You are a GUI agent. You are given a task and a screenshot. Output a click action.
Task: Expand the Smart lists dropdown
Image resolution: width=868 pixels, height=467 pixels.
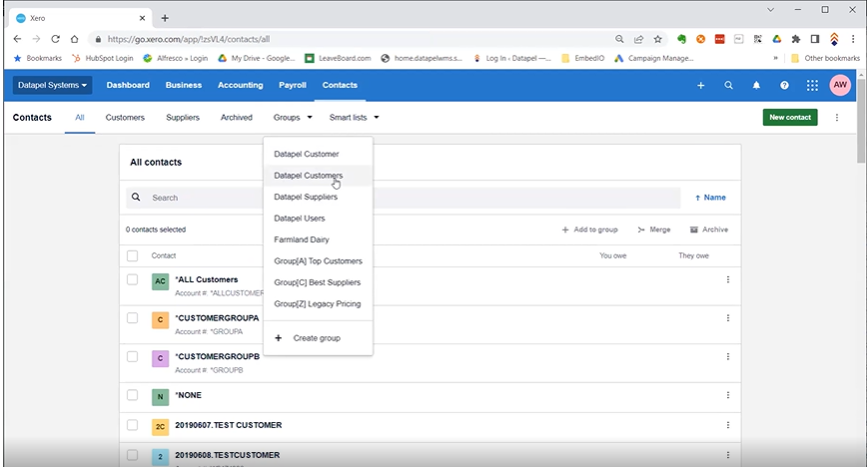click(x=354, y=118)
